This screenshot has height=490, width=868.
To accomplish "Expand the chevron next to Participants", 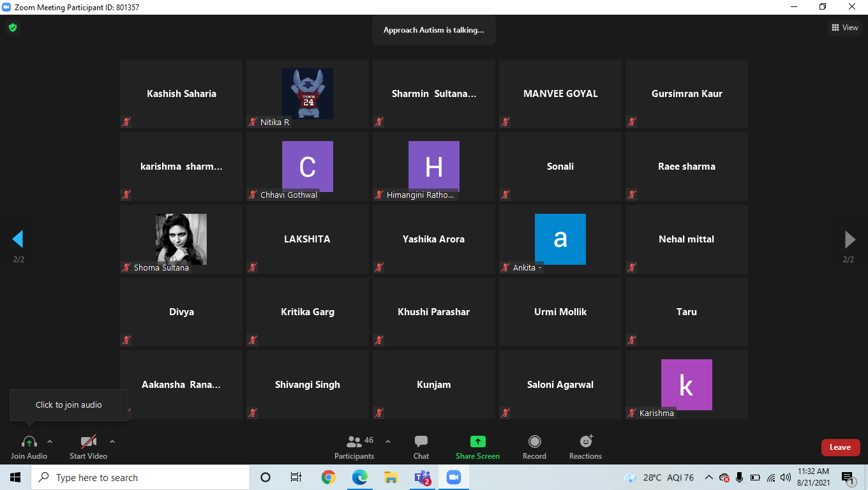I will click(388, 442).
